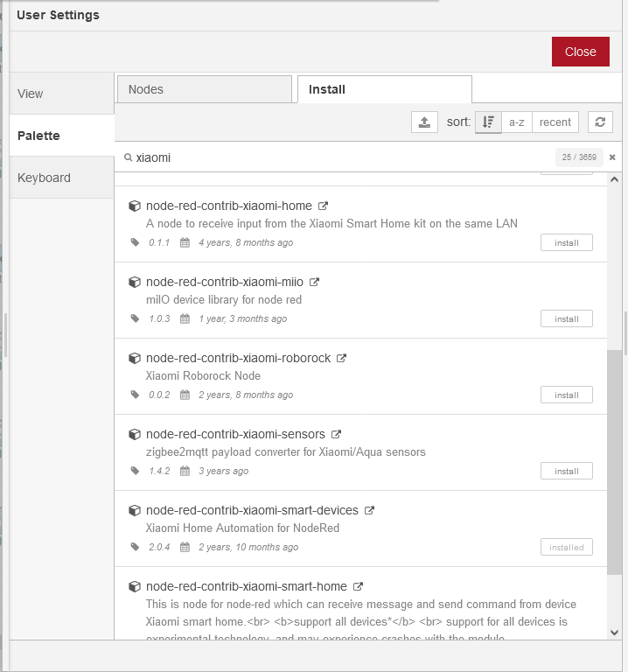Click version tag icon beside 2.0.4
Image resolution: width=628 pixels, height=672 pixels.
(x=135, y=547)
